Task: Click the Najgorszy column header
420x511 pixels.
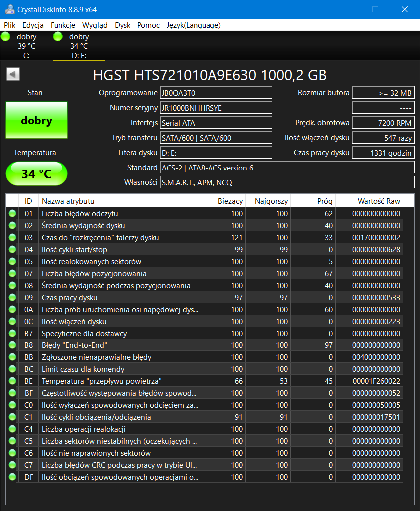Action: (x=268, y=201)
